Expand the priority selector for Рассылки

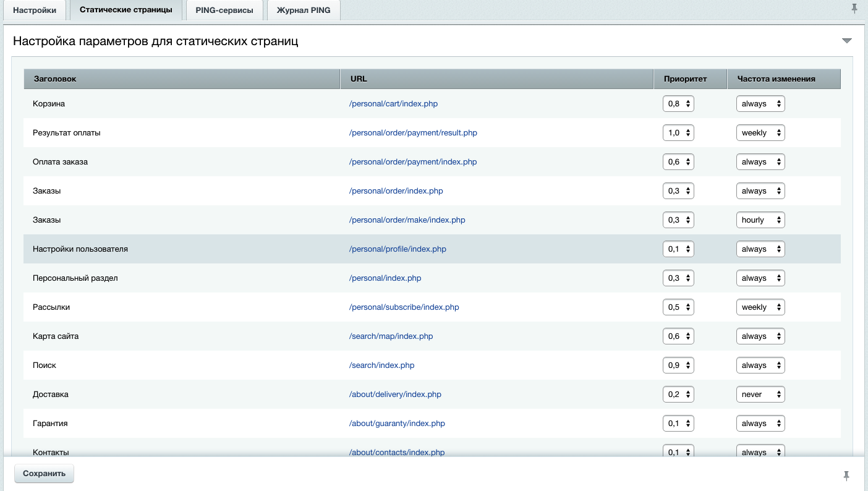(678, 307)
